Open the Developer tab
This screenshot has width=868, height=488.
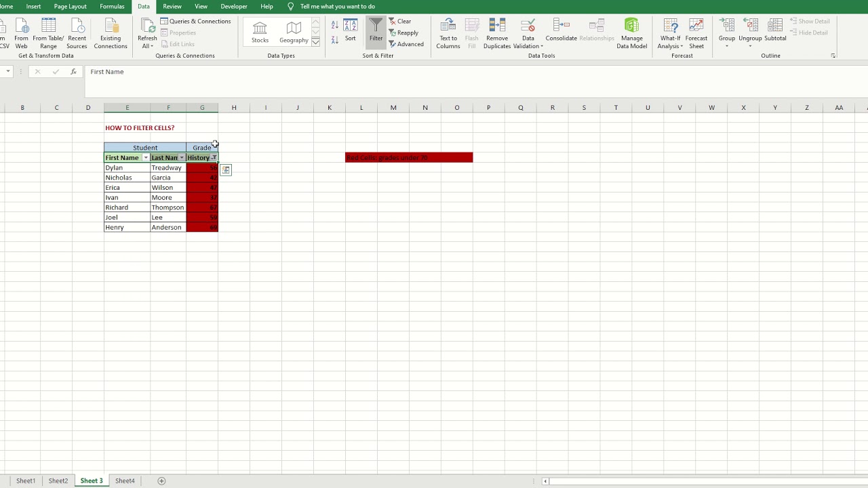(234, 6)
